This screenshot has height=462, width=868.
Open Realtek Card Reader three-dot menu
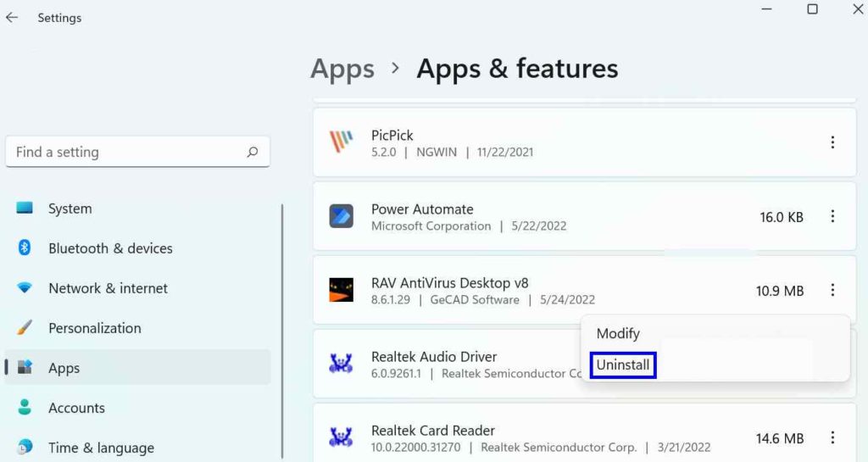click(x=832, y=437)
